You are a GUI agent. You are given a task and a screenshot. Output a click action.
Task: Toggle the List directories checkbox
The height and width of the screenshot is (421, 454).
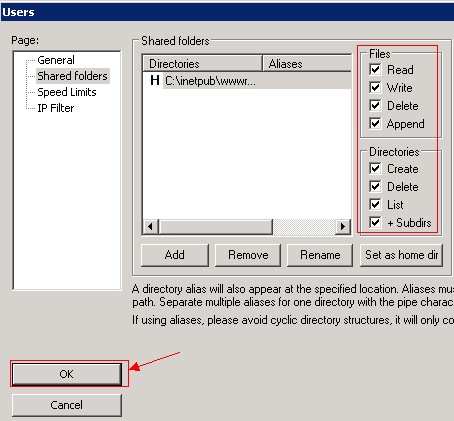coord(375,204)
